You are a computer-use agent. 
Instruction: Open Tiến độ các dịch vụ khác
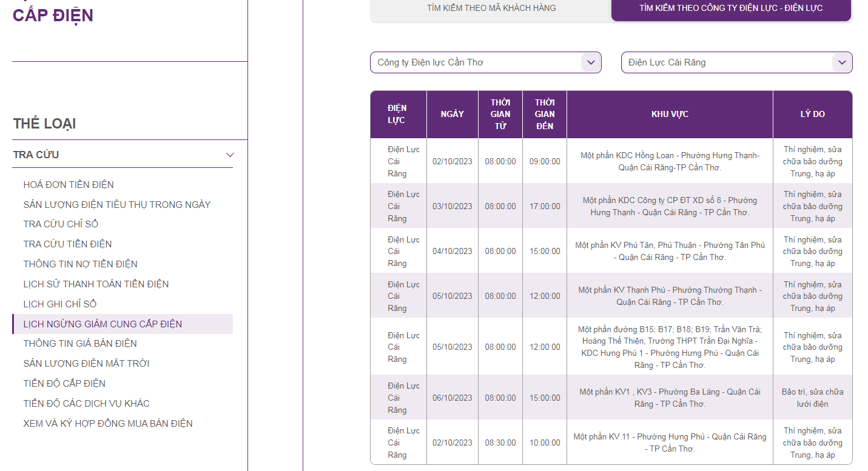(86, 404)
